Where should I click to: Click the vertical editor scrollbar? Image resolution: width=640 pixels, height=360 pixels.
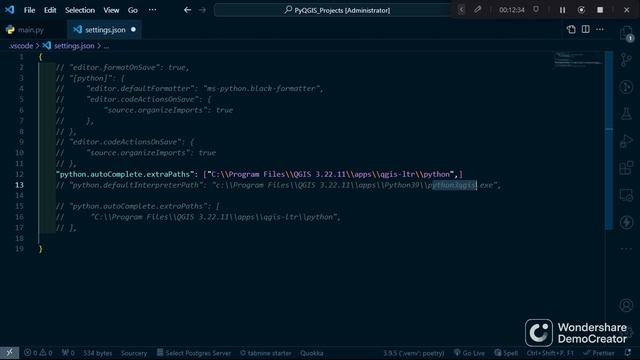[x=609, y=140]
